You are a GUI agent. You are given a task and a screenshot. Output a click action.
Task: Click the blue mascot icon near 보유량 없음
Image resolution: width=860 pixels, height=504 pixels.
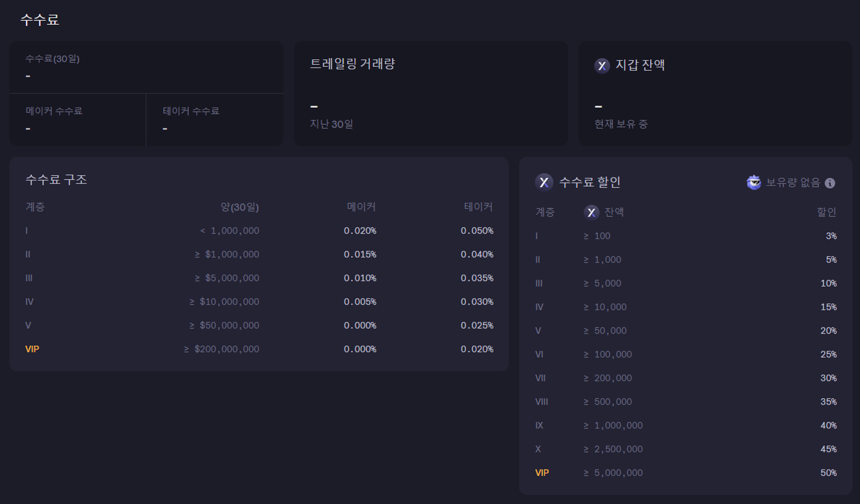tap(754, 182)
